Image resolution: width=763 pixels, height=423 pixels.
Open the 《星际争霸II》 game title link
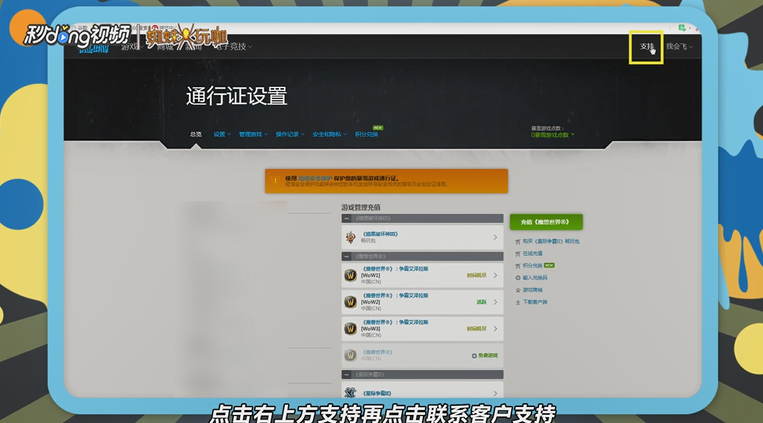tap(377, 393)
